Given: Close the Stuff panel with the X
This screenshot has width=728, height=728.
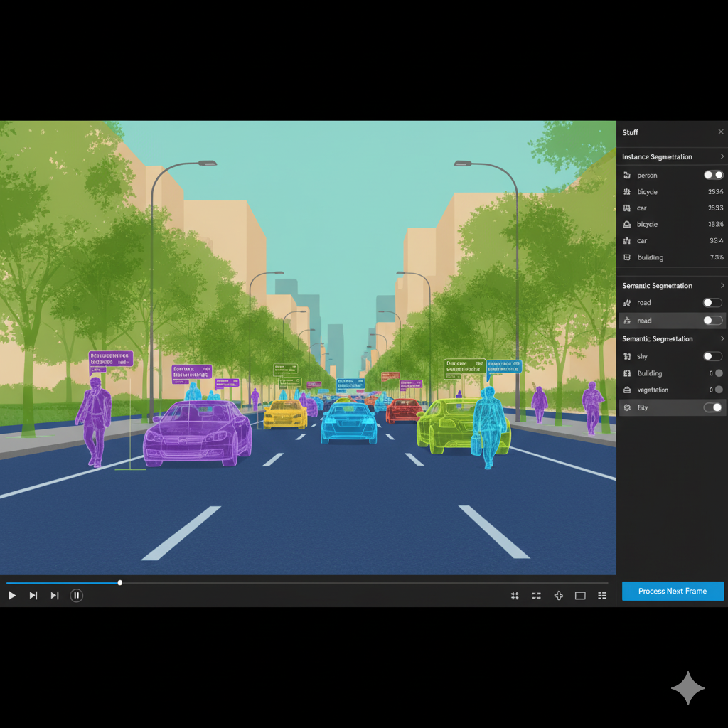Looking at the screenshot, I should point(721,132).
